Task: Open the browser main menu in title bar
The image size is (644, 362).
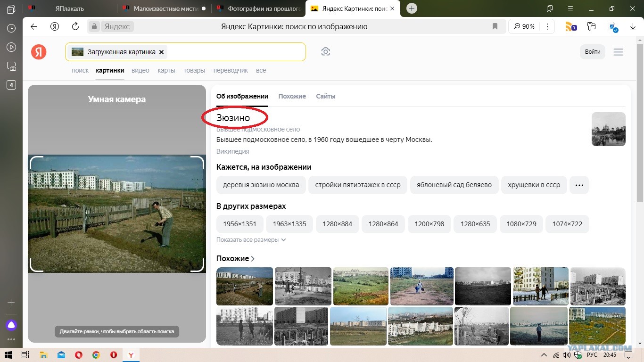Action: click(570, 8)
